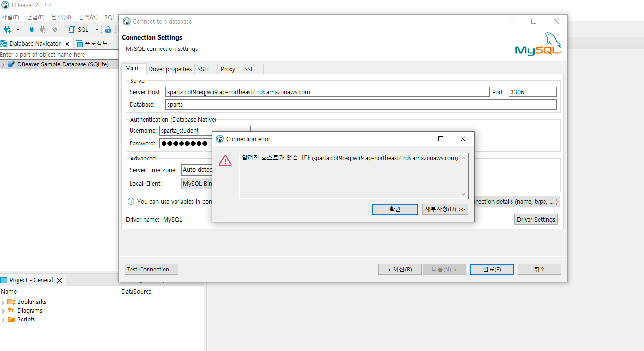Click the object name filter field

(x=59, y=55)
